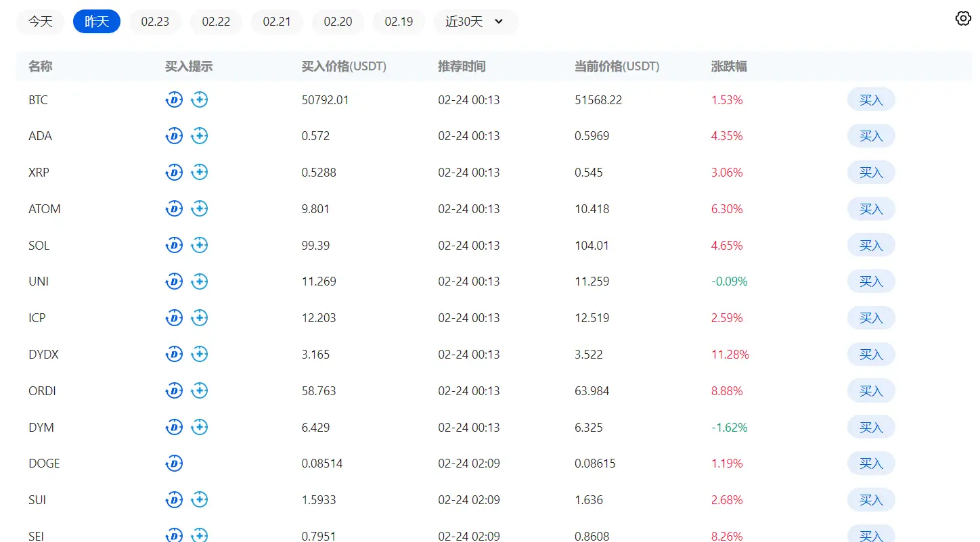Click the 买入提示 column header

click(x=189, y=66)
